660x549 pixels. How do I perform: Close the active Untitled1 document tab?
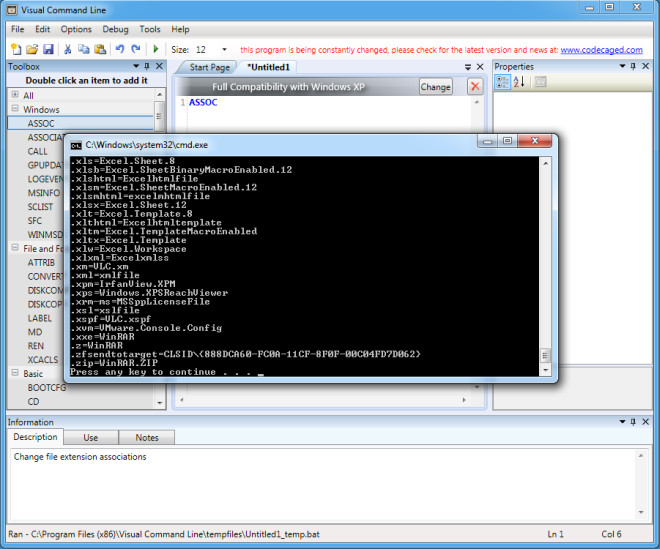tap(480, 67)
